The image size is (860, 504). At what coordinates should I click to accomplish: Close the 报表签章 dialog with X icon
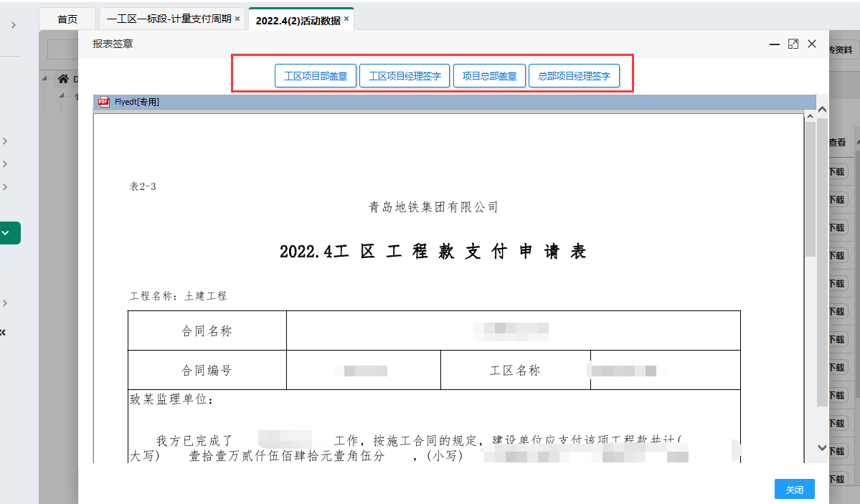point(812,44)
